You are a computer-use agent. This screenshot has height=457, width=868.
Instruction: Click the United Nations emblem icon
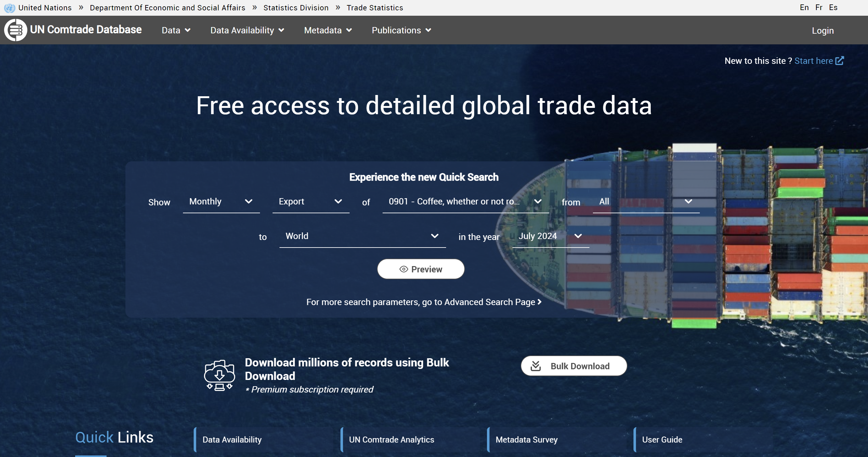pyautogui.click(x=9, y=8)
